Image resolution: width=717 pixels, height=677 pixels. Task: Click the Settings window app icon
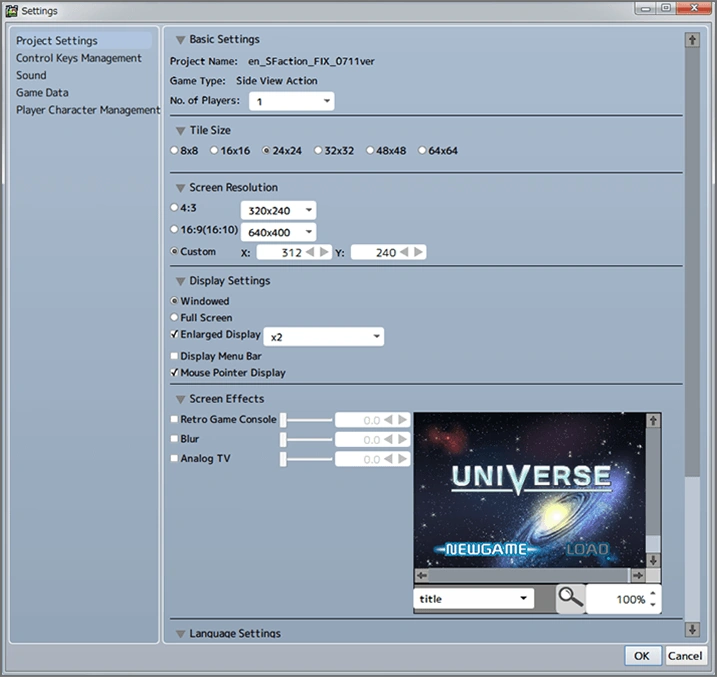point(11,11)
